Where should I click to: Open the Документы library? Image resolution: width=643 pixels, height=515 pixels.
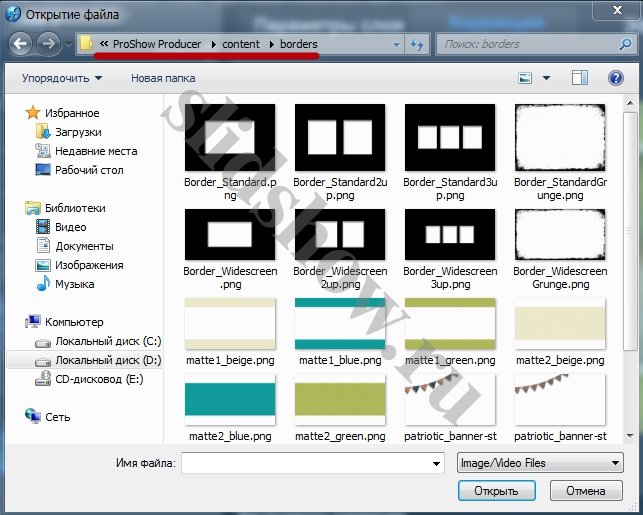[84, 246]
